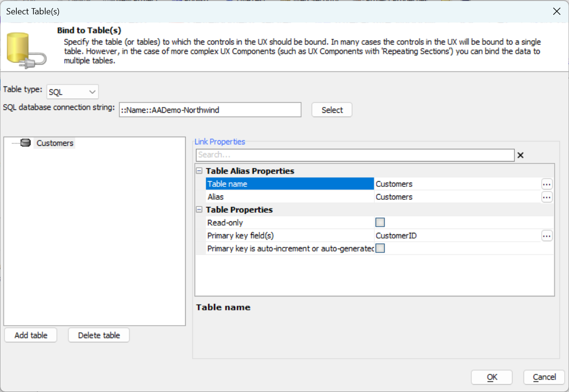Image resolution: width=569 pixels, height=392 pixels.
Task: Click the CustomerID primary key value
Action: point(396,236)
